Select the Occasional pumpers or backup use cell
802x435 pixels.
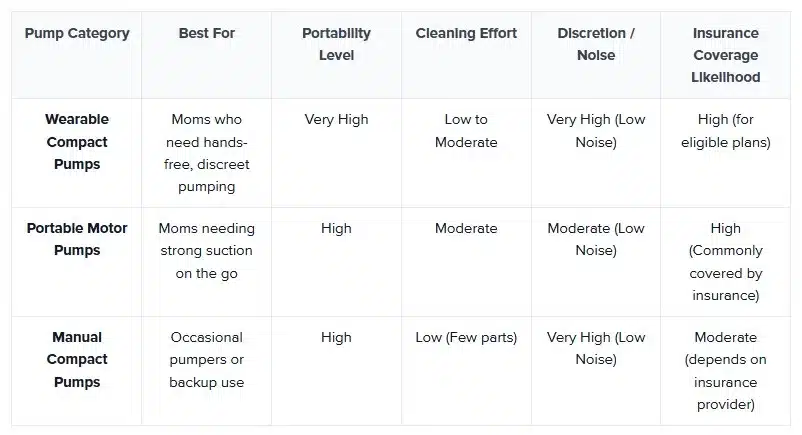coord(206,360)
